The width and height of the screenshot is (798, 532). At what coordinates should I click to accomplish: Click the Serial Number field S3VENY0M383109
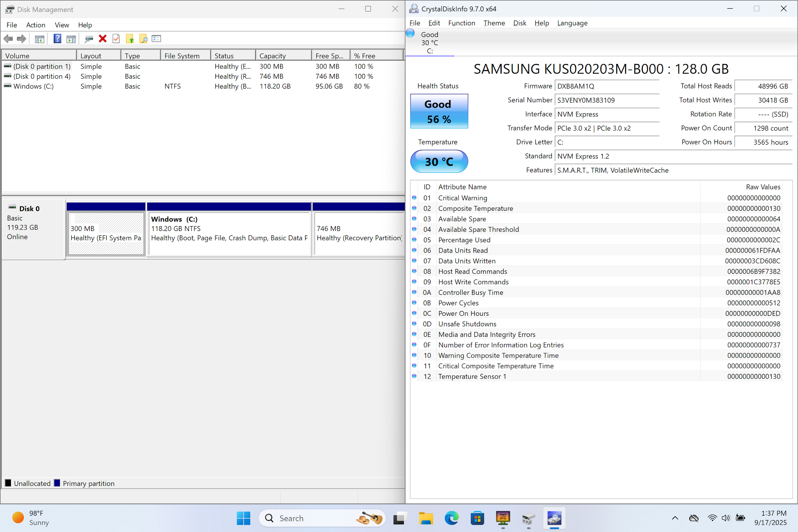[607, 100]
